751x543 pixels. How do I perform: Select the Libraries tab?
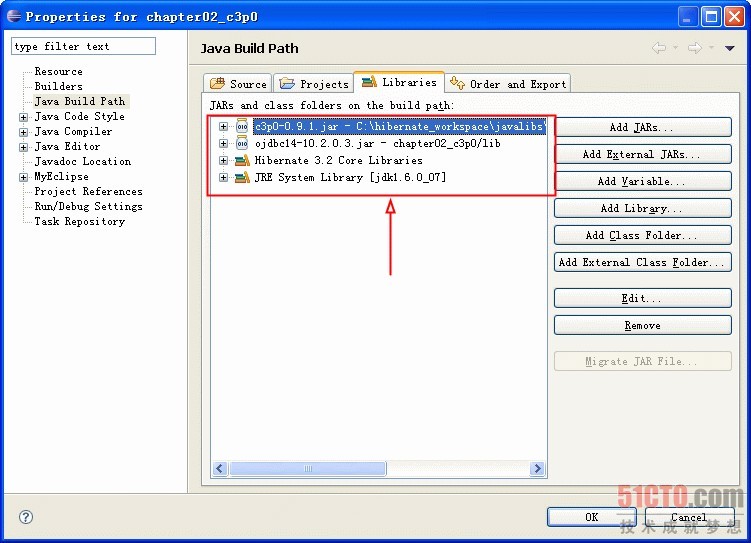click(399, 82)
